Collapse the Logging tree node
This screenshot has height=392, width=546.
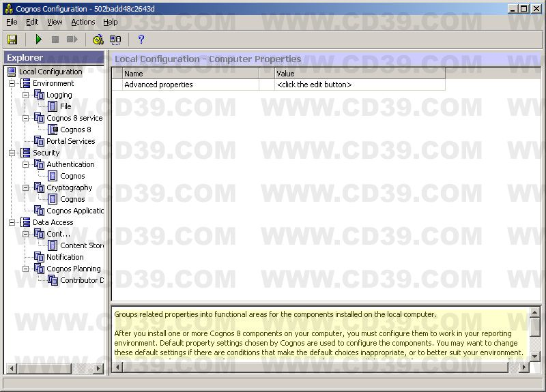click(x=26, y=95)
